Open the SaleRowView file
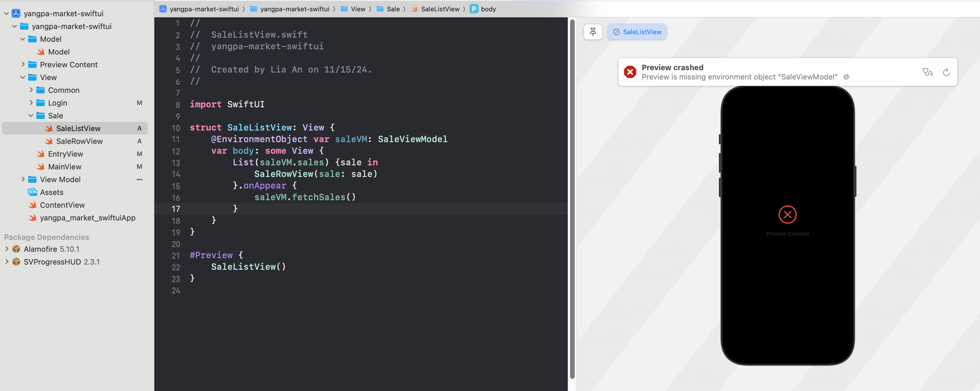This screenshot has width=980, height=391. pyautogui.click(x=79, y=141)
